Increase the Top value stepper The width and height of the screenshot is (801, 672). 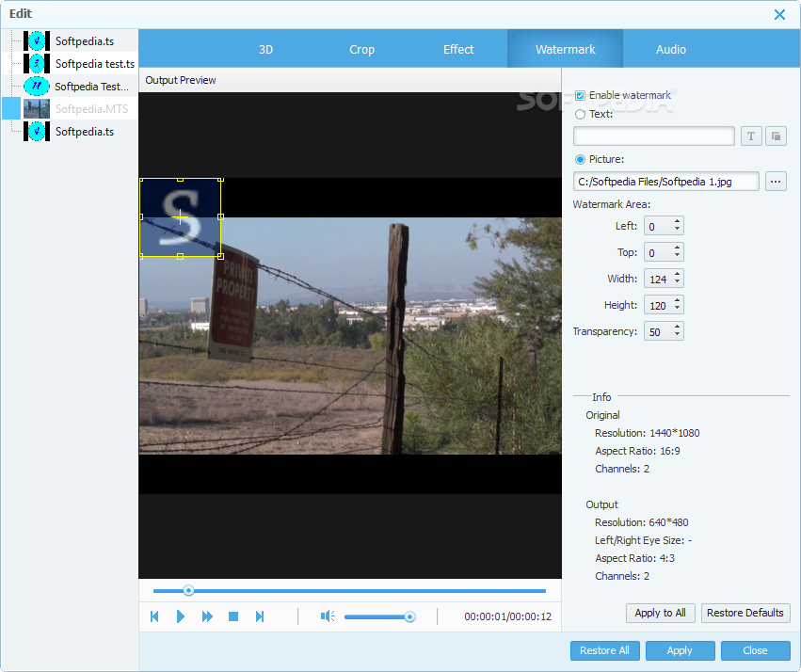coord(677,248)
